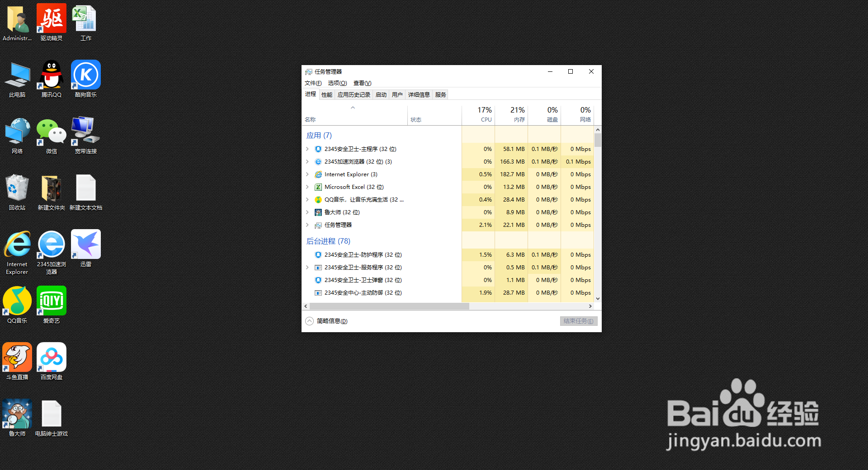This screenshot has height=470, width=868.
Task: Open the 选项(O) menu
Action: 337,83
